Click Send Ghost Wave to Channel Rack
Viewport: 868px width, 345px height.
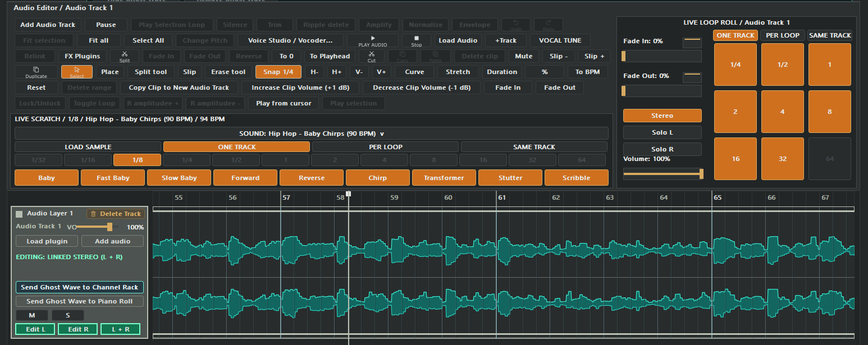[x=80, y=287]
